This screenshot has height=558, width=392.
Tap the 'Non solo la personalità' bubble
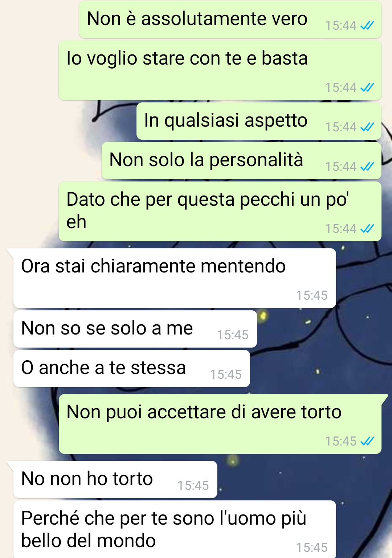[x=241, y=161]
